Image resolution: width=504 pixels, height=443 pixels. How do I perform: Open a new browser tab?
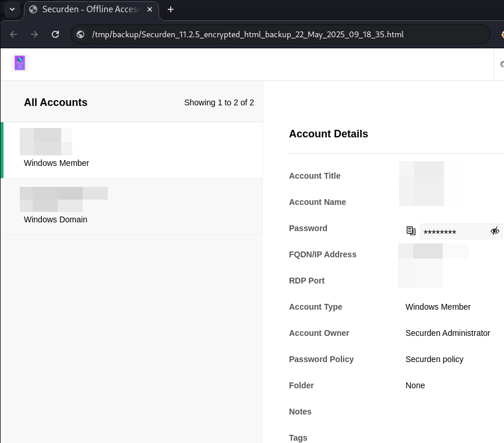point(171,9)
